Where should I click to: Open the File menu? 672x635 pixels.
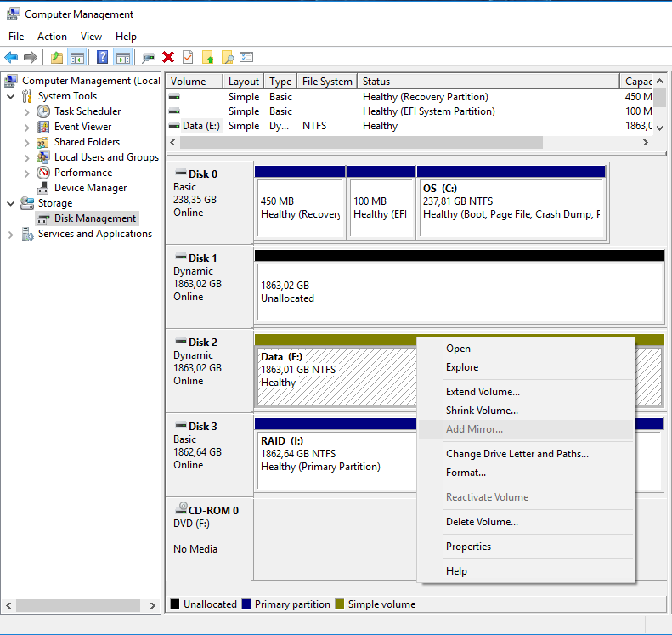pos(16,37)
